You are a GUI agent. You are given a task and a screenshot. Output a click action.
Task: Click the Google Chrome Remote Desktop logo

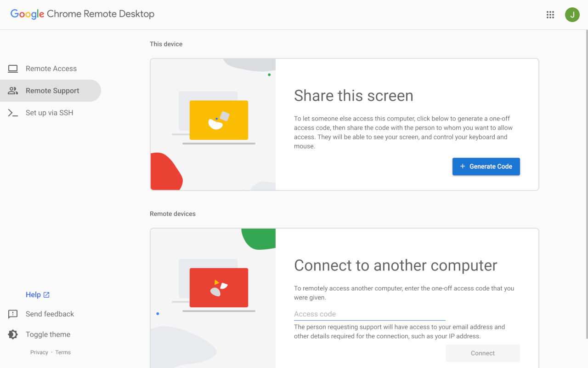point(82,14)
